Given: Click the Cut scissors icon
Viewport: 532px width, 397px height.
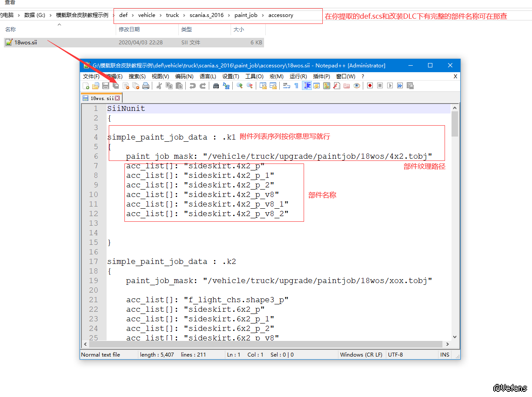Looking at the screenshot, I should (159, 86).
